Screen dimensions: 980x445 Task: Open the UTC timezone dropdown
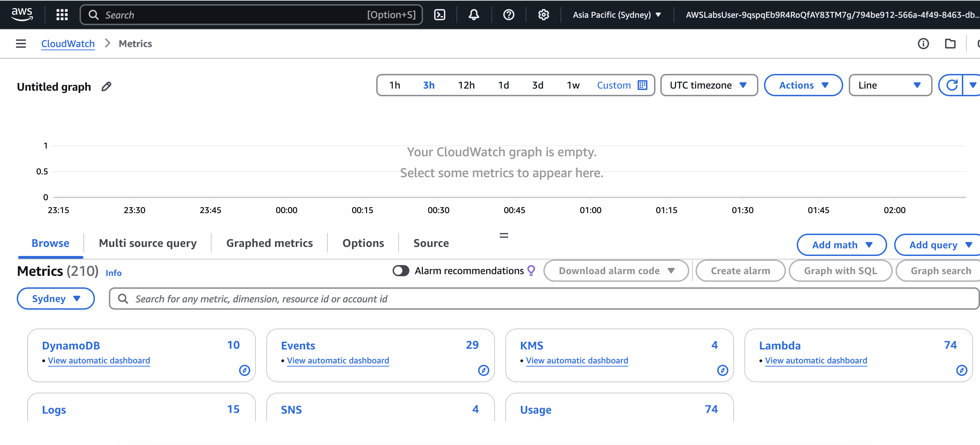[x=709, y=85]
